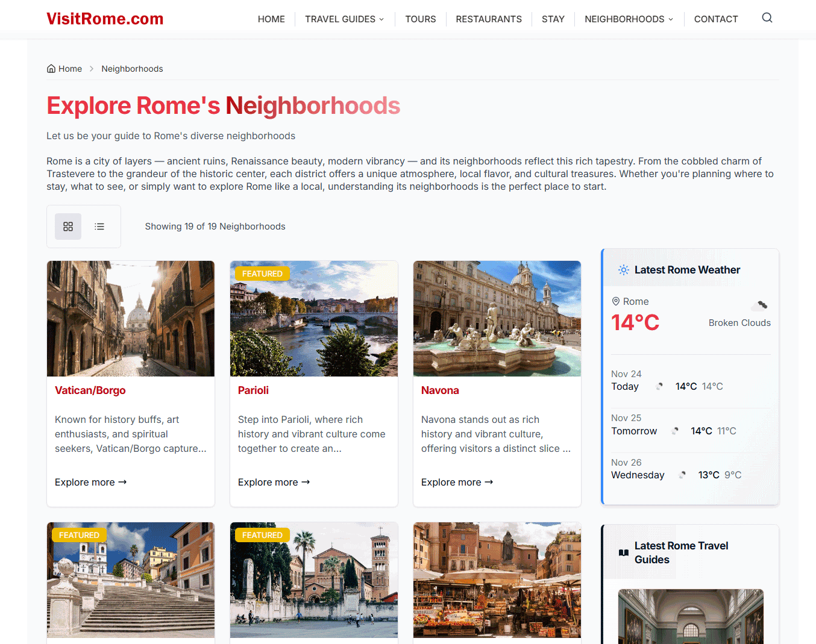
Task: Go to RESTAURANTS via the top navigation
Action: [x=489, y=19]
